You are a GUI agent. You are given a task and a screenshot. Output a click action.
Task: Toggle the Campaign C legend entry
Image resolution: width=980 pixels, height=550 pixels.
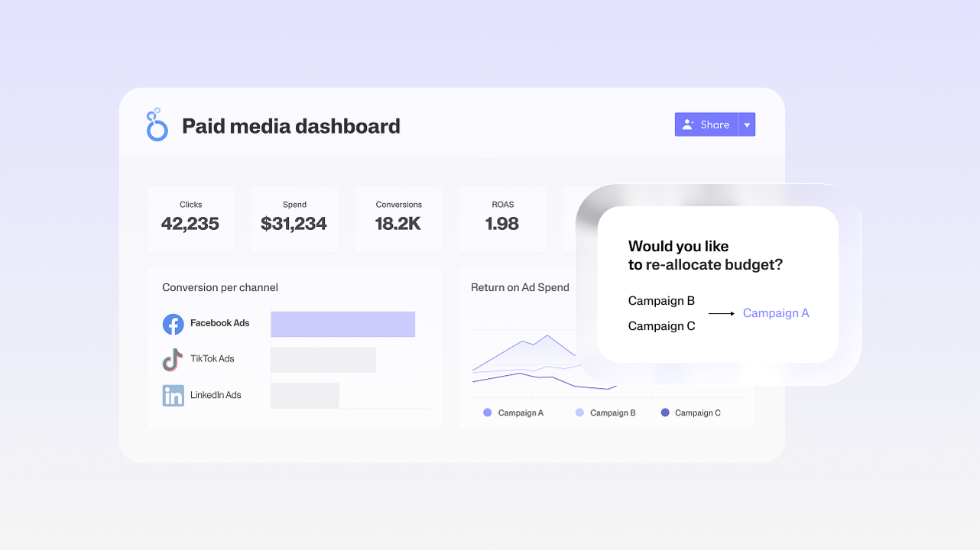tap(690, 412)
